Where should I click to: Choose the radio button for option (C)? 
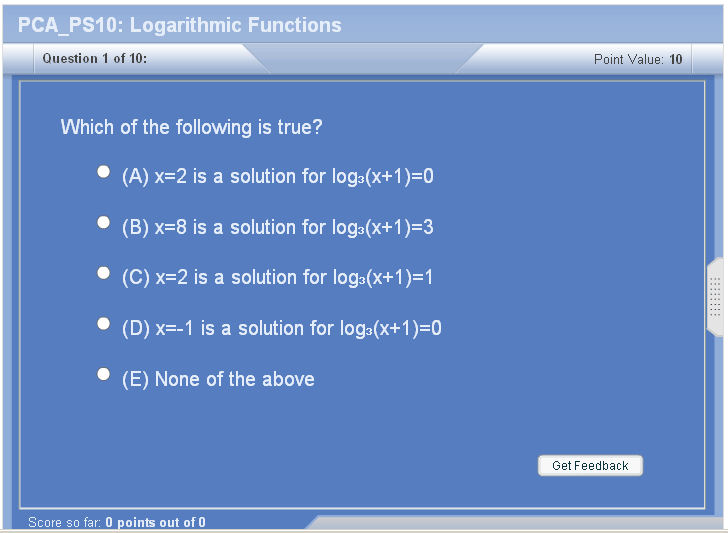tap(104, 273)
